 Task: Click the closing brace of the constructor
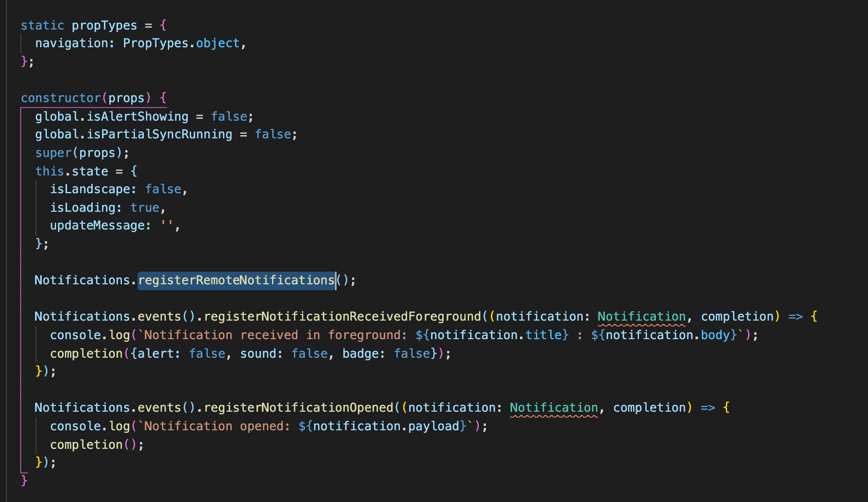click(x=24, y=480)
